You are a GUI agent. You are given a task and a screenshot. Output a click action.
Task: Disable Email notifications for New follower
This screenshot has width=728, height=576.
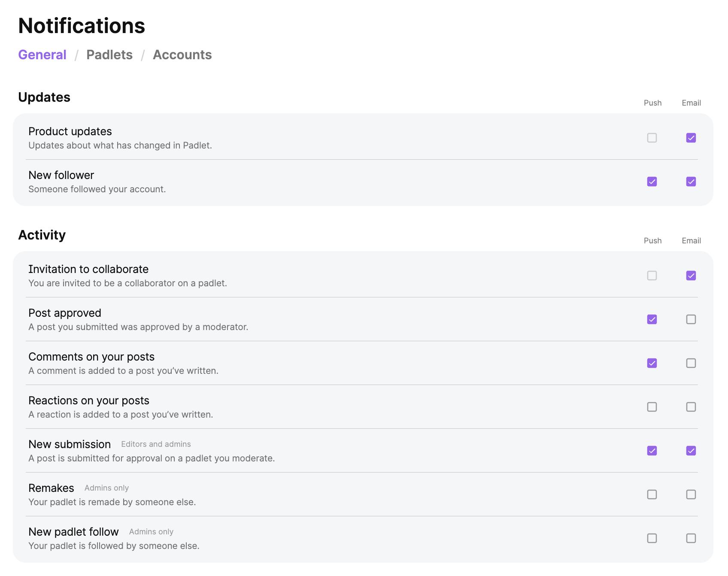[691, 182]
